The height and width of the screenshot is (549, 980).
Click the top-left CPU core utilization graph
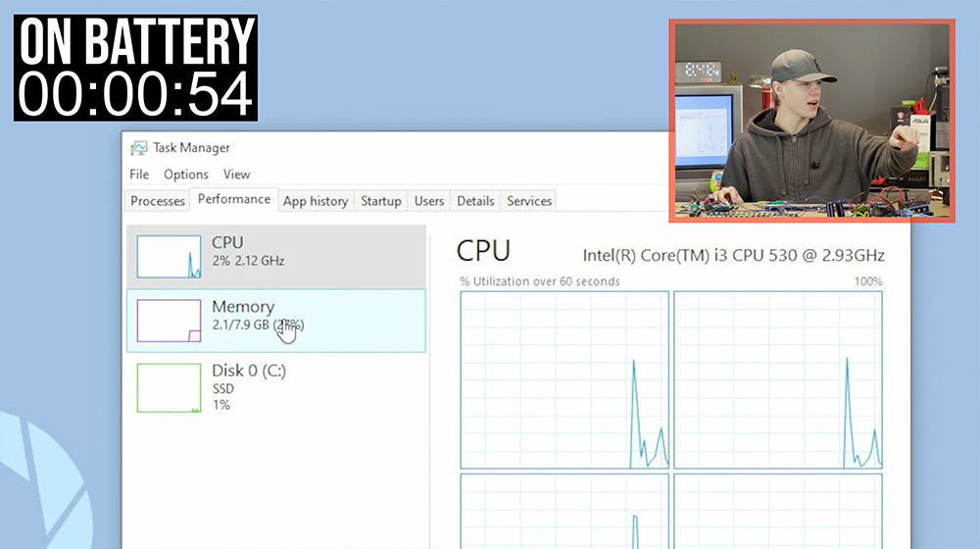point(564,379)
